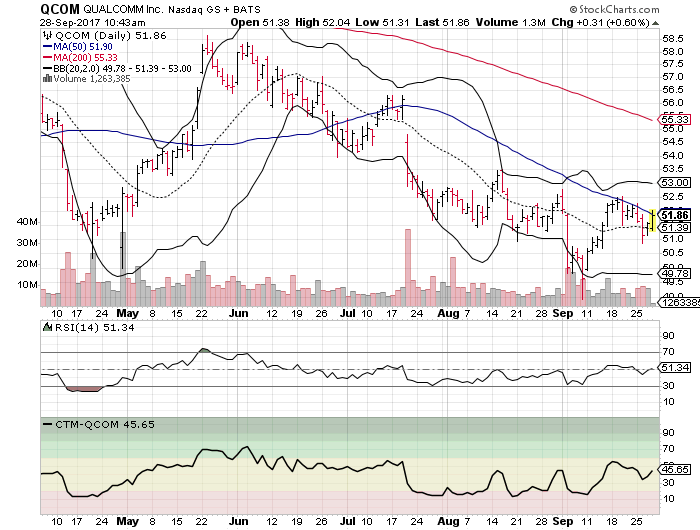Click the CTM-QCOM 45.65 panel label
Screen dimensions: 700x530
pyautogui.click(x=104, y=424)
